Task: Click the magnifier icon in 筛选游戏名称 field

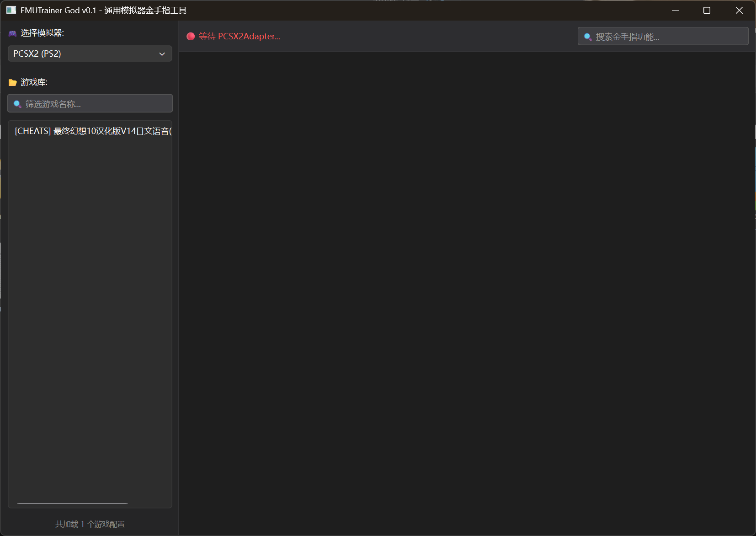Action: tap(17, 104)
